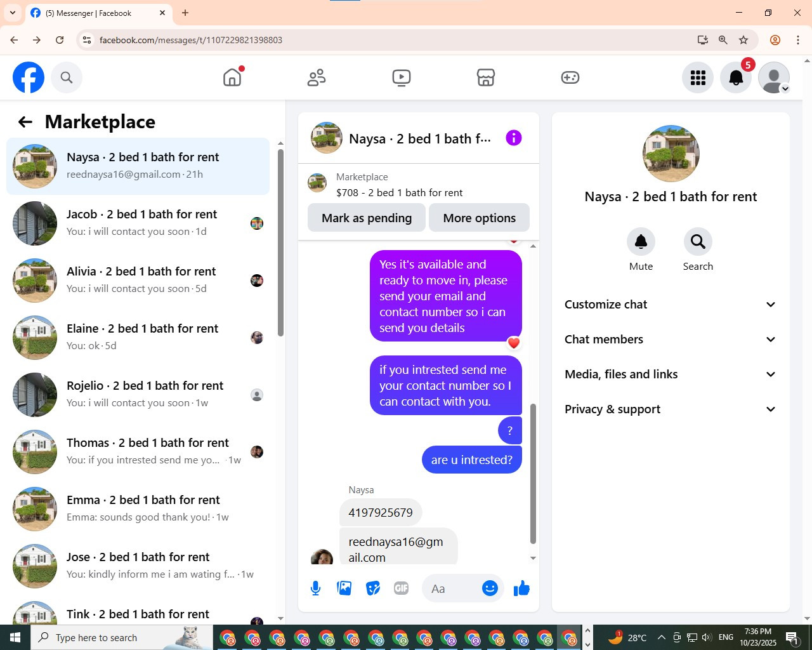Open the Video (Watch) icon
The image size is (812, 650).
(x=402, y=77)
